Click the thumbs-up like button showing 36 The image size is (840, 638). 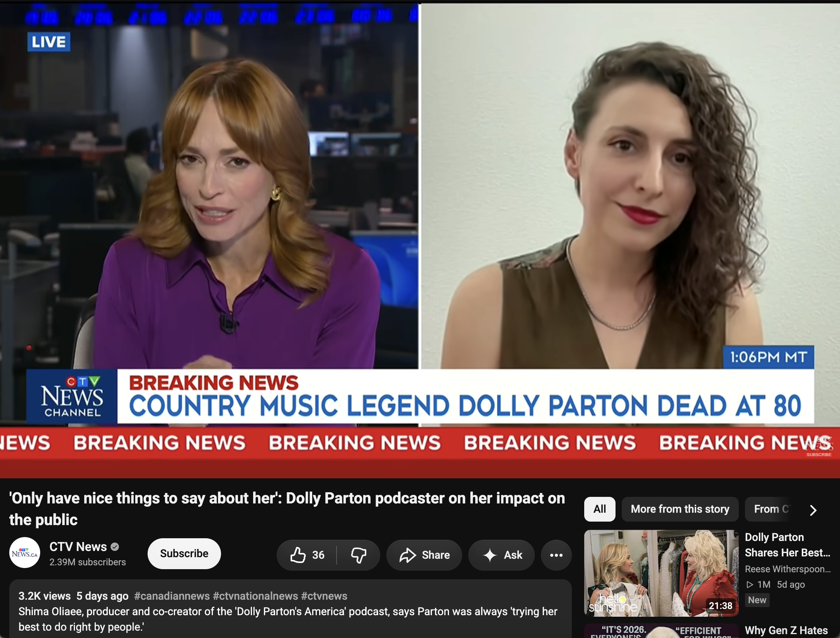coord(307,555)
